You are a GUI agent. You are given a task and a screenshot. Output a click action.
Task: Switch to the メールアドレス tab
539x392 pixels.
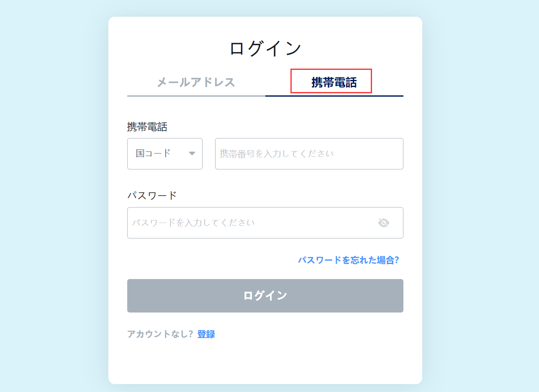click(x=196, y=82)
